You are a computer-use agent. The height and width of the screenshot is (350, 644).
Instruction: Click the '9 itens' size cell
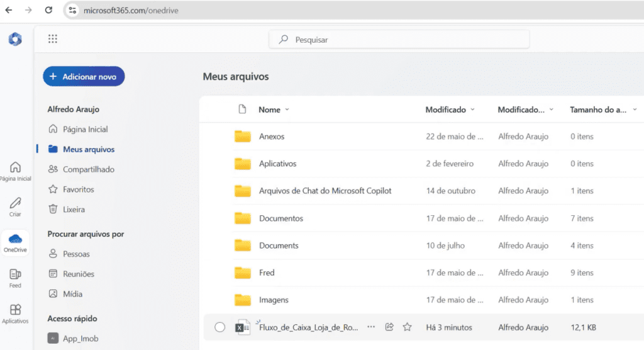[x=582, y=273]
